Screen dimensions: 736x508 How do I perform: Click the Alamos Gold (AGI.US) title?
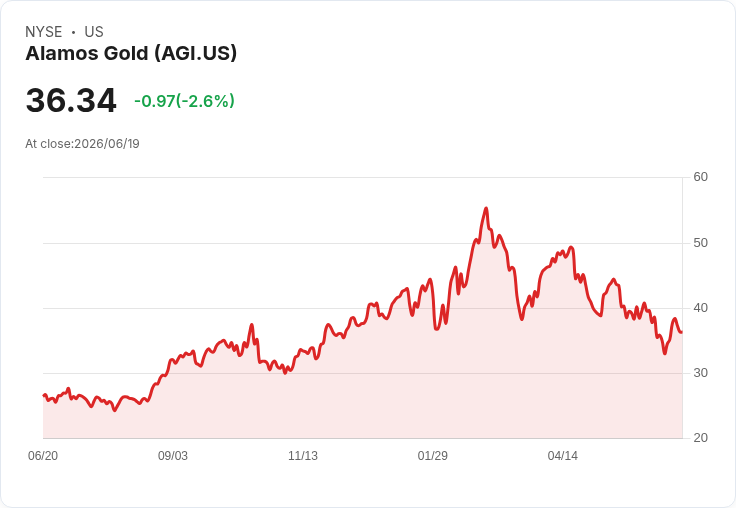click(131, 54)
